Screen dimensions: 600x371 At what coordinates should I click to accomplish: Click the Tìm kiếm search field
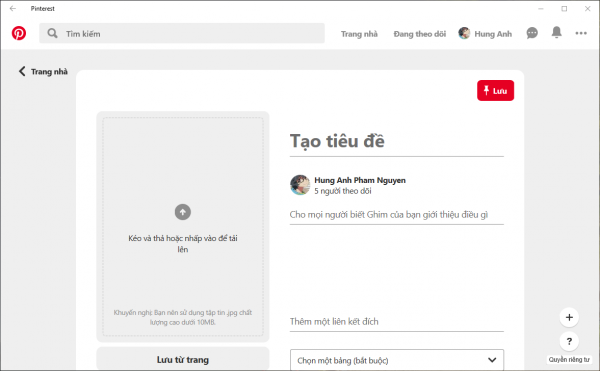(x=182, y=33)
